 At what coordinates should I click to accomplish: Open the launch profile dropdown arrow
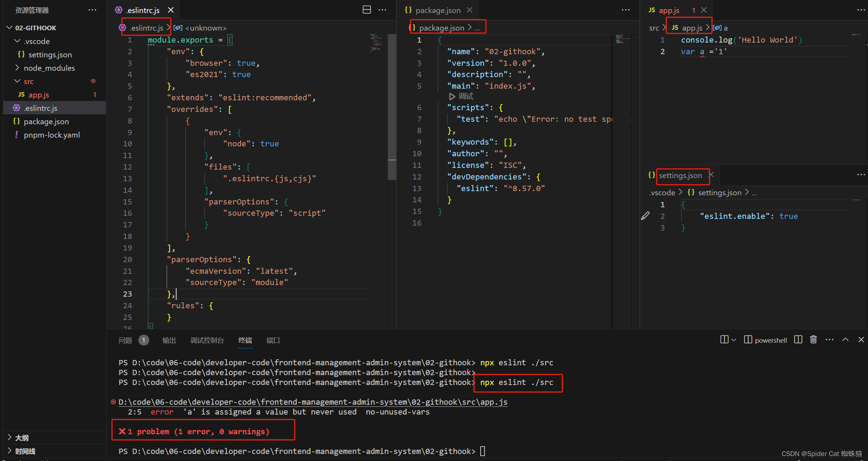pos(734,340)
